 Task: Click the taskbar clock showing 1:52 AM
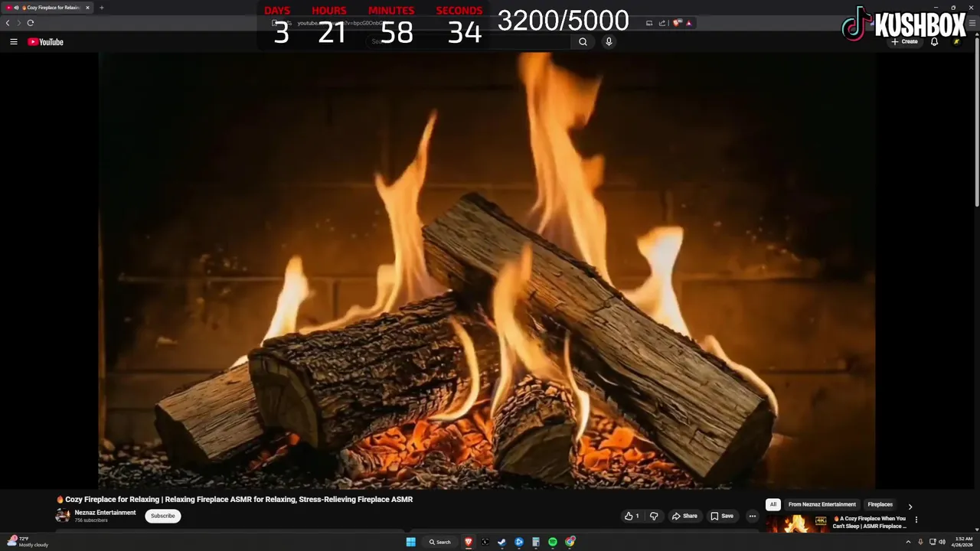(964, 542)
